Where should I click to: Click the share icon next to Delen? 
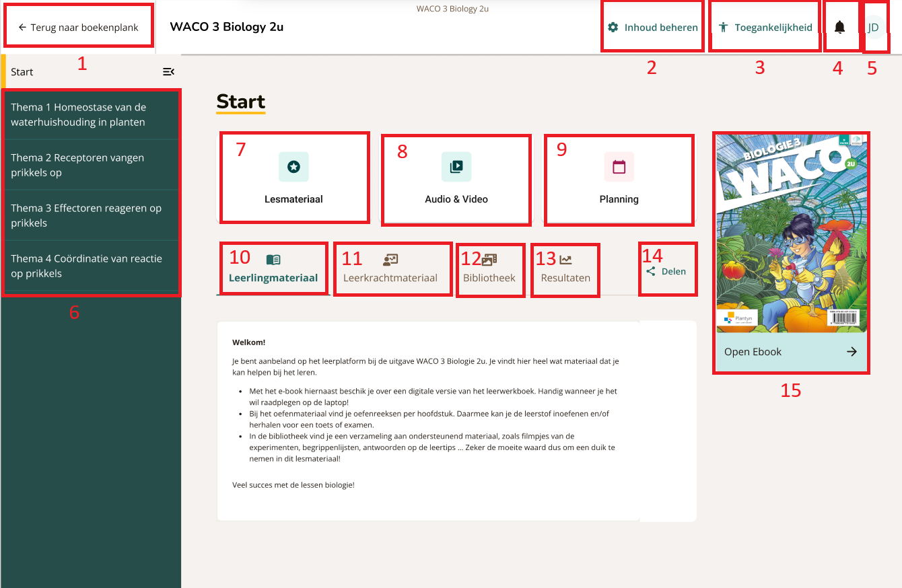coord(651,272)
